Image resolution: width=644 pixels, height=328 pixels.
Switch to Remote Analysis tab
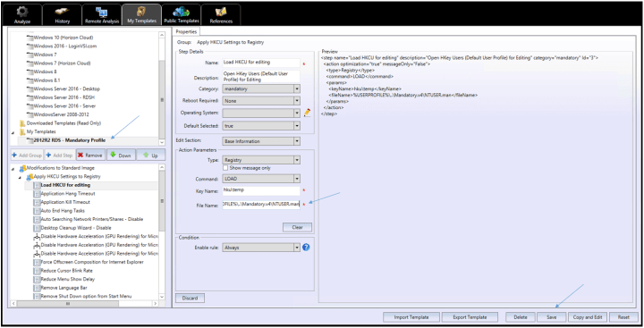click(x=101, y=15)
